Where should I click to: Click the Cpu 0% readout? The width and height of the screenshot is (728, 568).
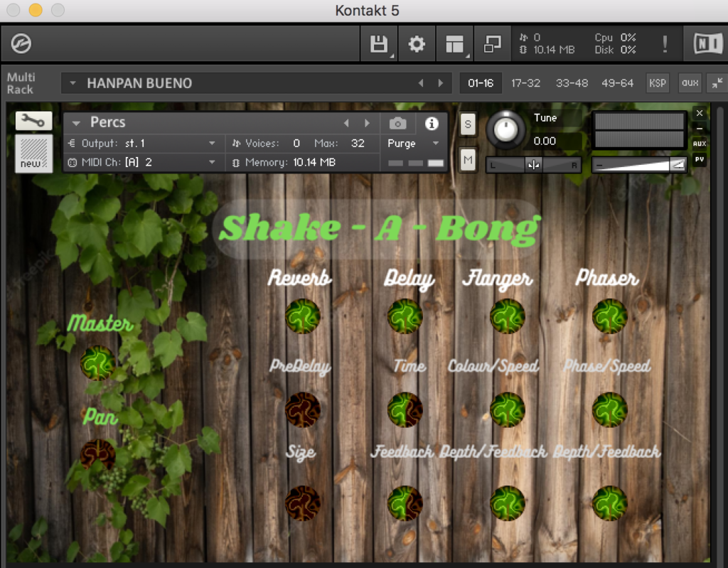coord(616,38)
